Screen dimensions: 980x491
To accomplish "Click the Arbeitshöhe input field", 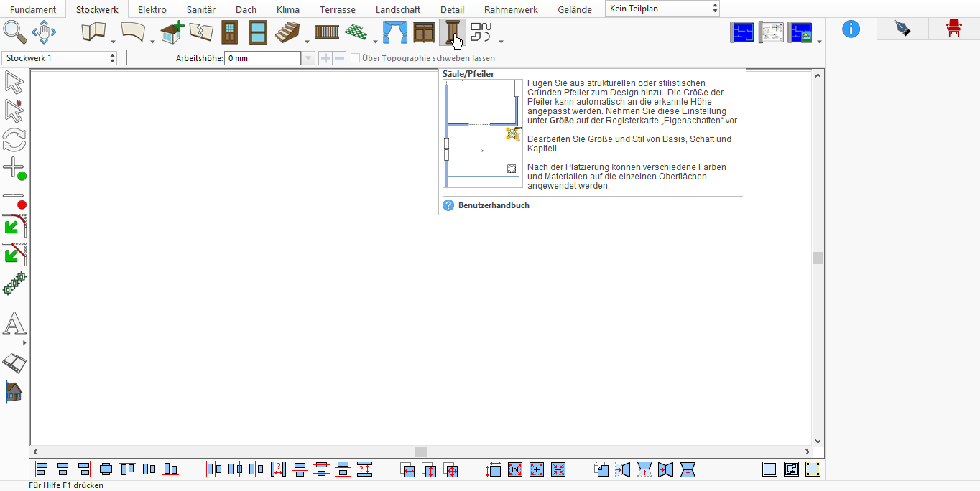I will (x=263, y=58).
